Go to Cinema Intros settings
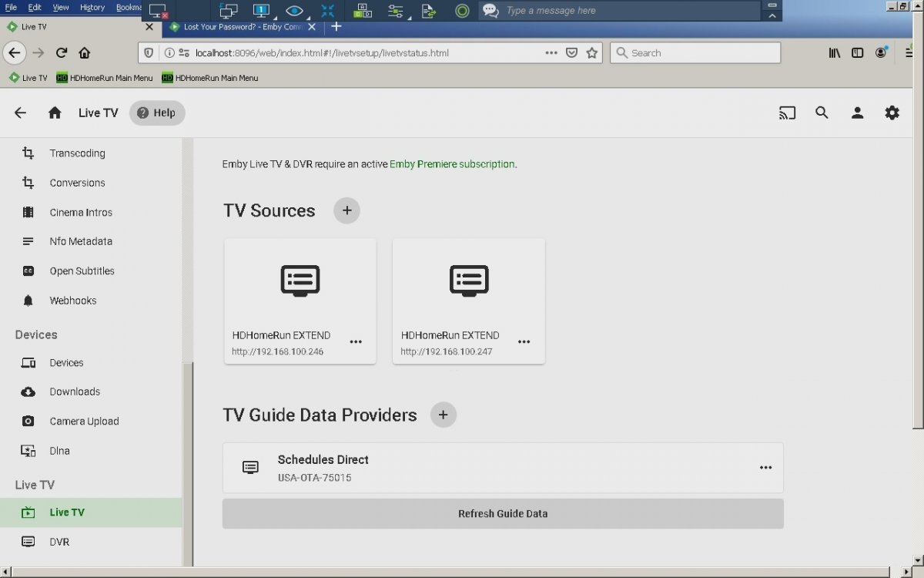The image size is (924, 578). [x=91, y=212]
